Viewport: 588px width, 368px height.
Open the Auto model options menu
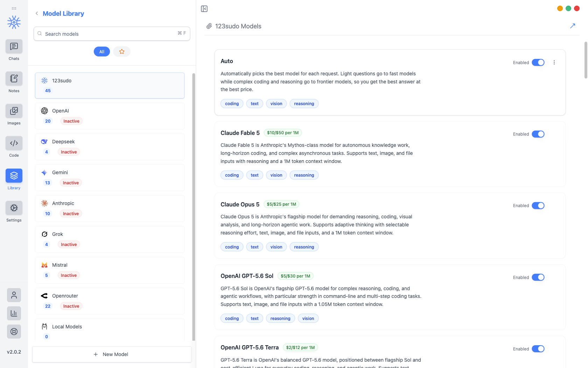click(x=554, y=62)
